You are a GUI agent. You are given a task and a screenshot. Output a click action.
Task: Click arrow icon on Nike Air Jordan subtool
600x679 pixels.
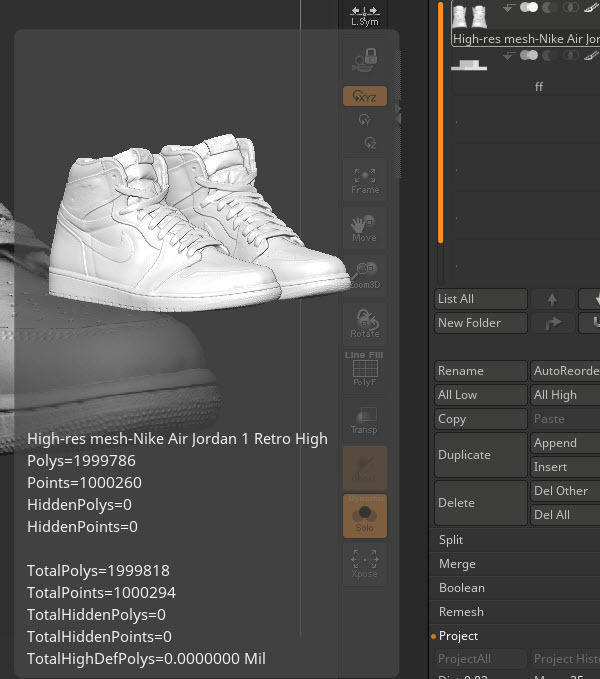point(508,7)
